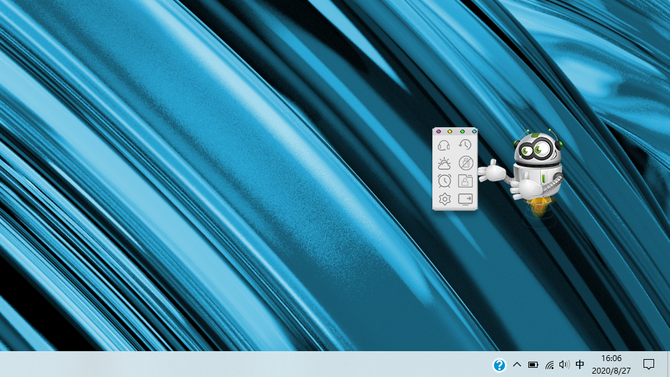670x377 pixels.
Task: Select the monitor with arrow icon
Action: pyautogui.click(x=465, y=199)
